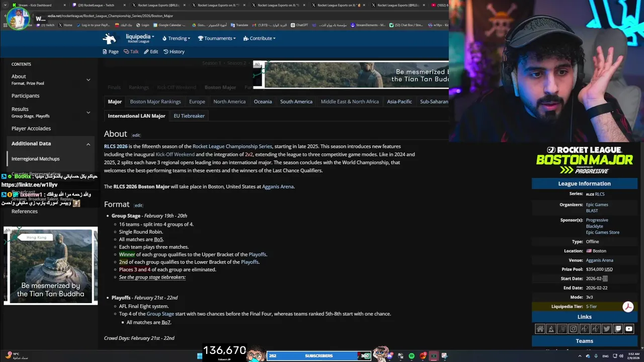Screen dimensions: 644x362
Task: Open the Liquipedia wiki selector dropdown
Action: [x=139, y=38]
